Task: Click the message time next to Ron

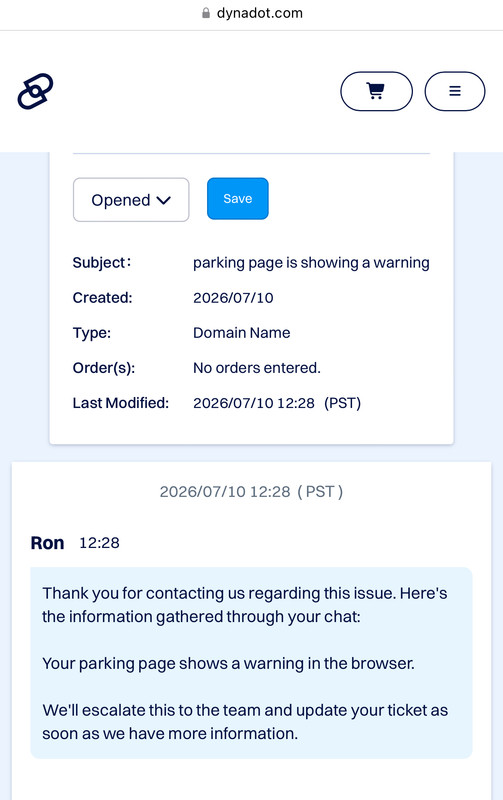Action: coord(99,543)
